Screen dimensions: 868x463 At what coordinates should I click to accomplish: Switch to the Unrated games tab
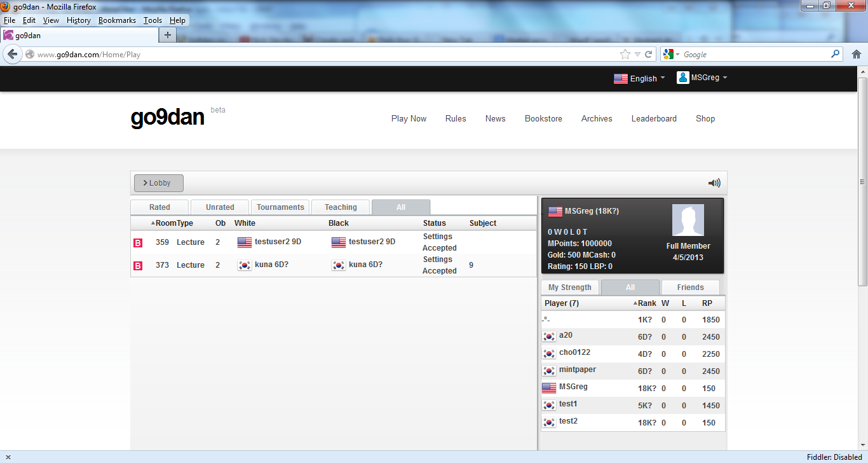220,207
